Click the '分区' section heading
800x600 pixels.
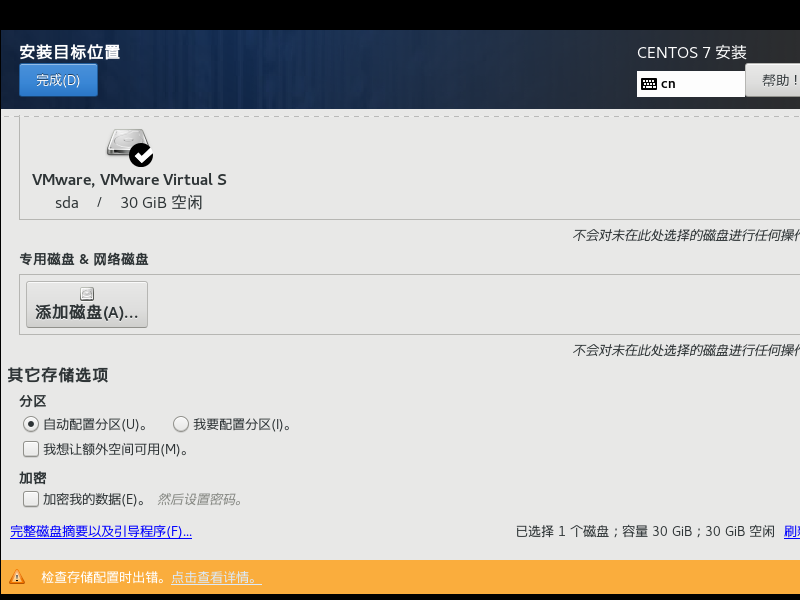click(x=33, y=401)
